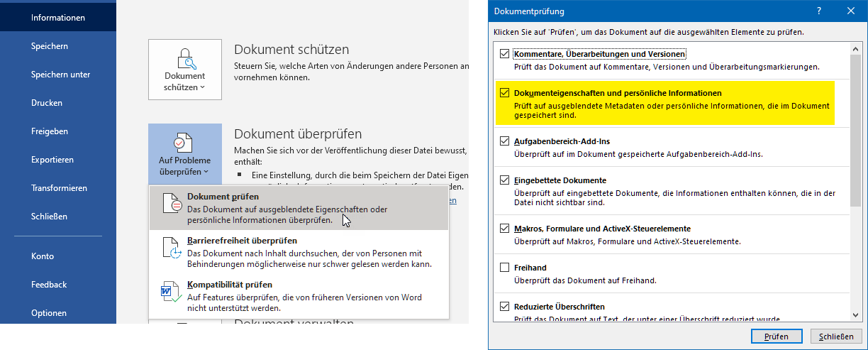
Task: Expand the Dokument schützen dropdown button
Action: pyautogui.click(x=185, y=70)
